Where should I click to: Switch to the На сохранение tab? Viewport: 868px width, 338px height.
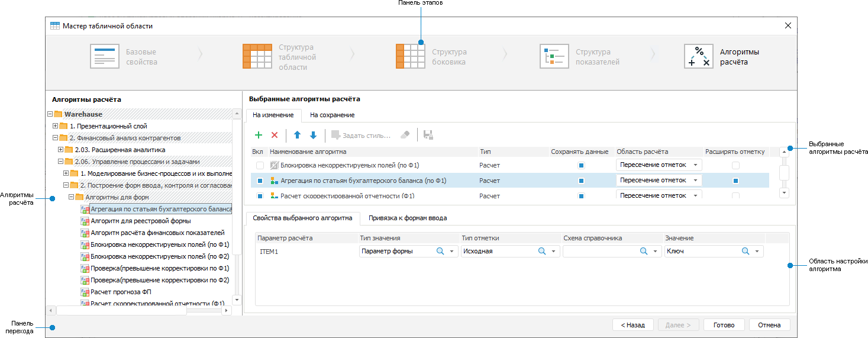click(332, 115)
